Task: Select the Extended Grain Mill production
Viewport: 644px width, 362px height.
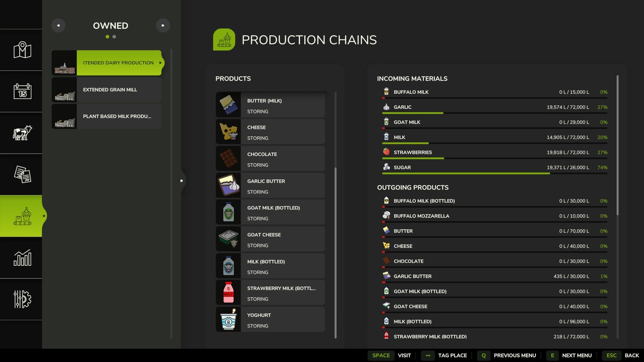Action: pos(109,89)
